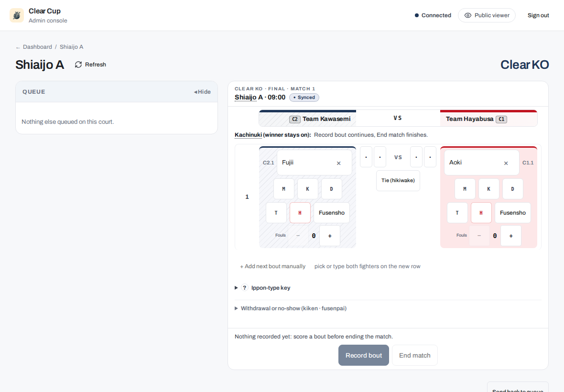The width and height of the screenshot is (564, 392).
Task: Sign out of the admin console
Action: (x=538, y=15)
